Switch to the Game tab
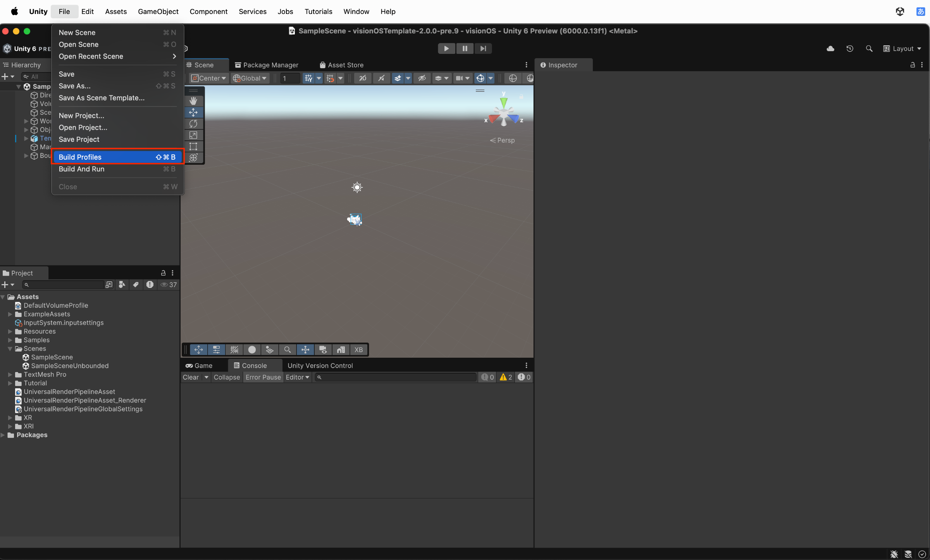 tap(199, 365)
